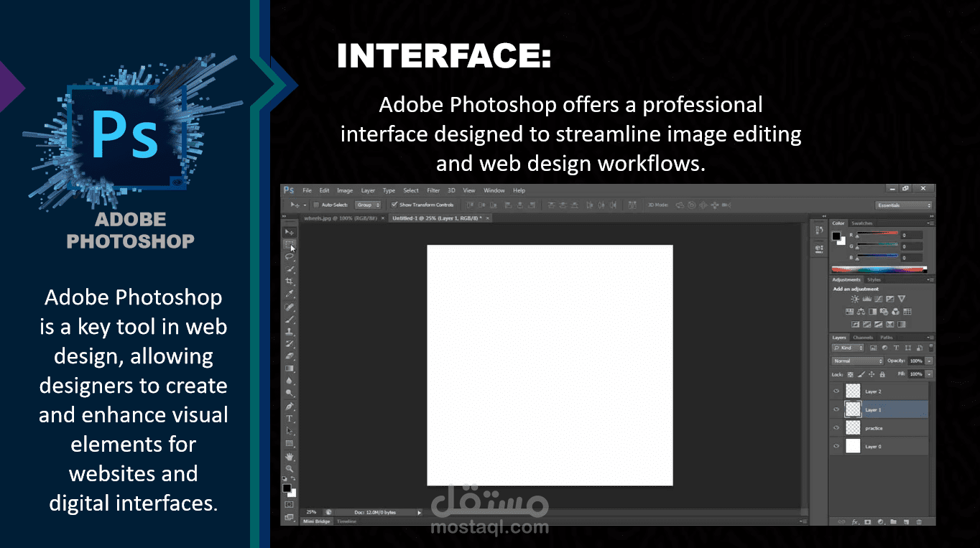Open the Image menu

click(x=345, y=190)
